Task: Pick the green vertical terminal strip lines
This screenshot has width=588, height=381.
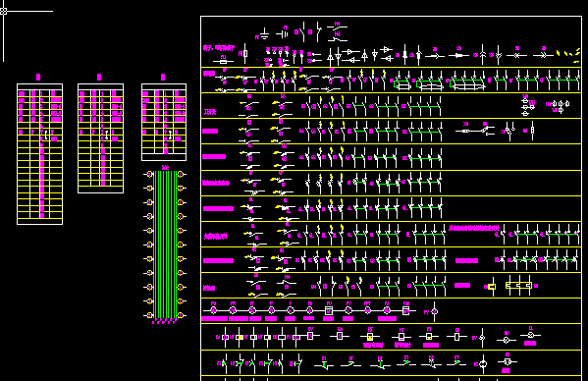Action: (x=165, y=245)
